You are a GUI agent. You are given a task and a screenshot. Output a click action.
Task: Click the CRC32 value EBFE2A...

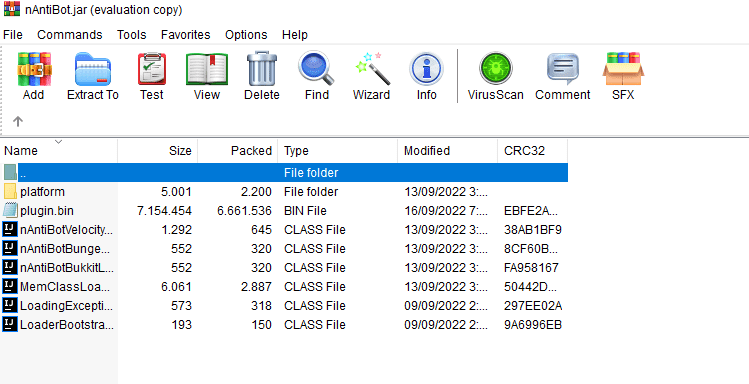coord(530,211)
